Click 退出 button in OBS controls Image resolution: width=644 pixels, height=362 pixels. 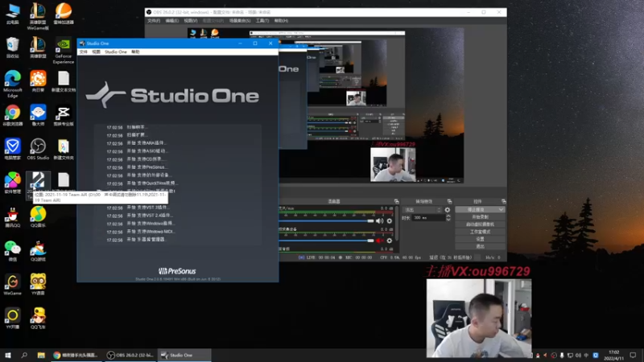tap(480, 246)
